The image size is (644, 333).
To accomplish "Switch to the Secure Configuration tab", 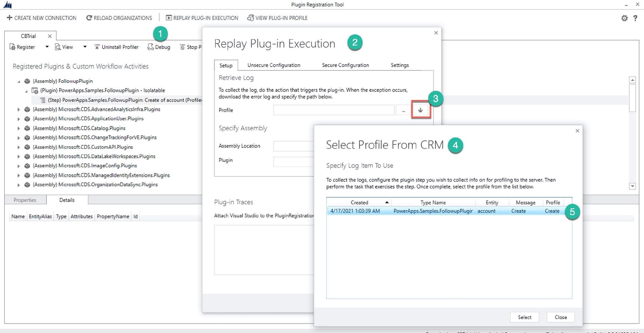I will (345, 65).
